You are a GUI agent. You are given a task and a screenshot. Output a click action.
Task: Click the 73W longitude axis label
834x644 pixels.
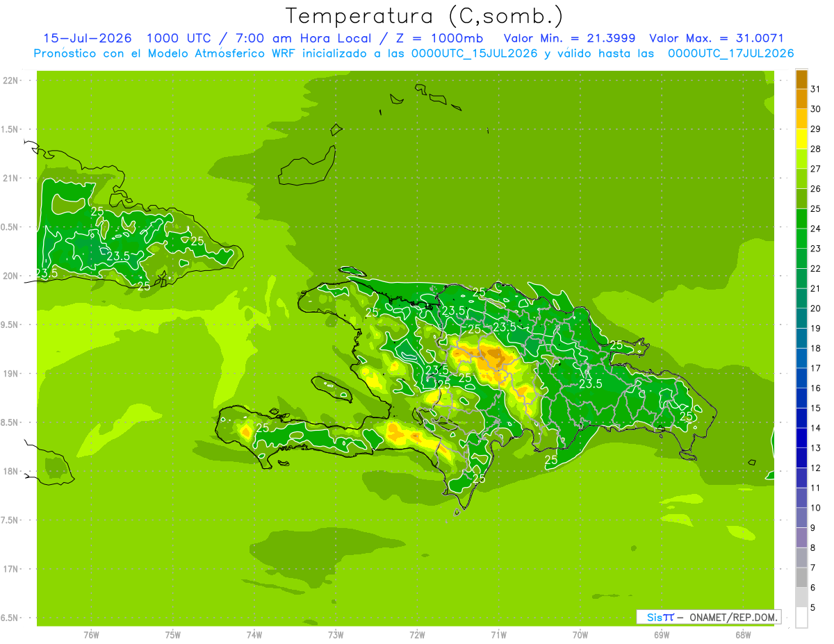click(x=336, y=635)
